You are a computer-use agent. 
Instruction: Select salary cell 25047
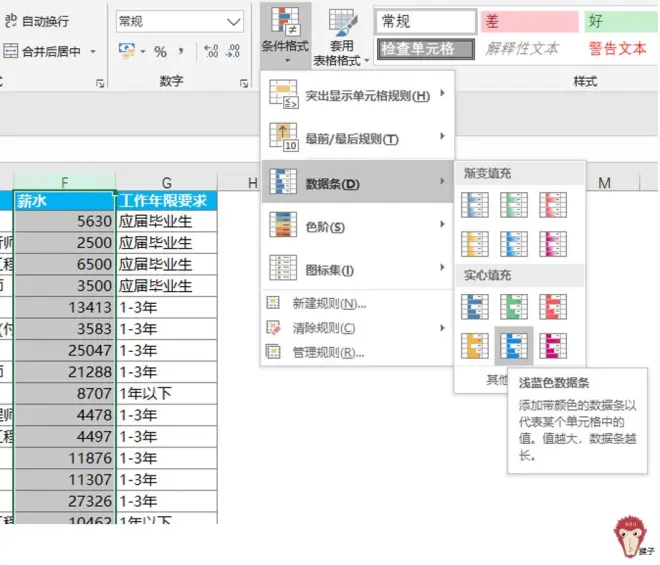pos(64,350)
